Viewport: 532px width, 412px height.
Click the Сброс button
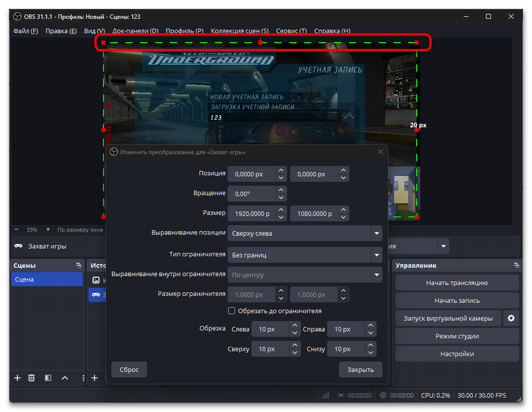click(129, 369)
